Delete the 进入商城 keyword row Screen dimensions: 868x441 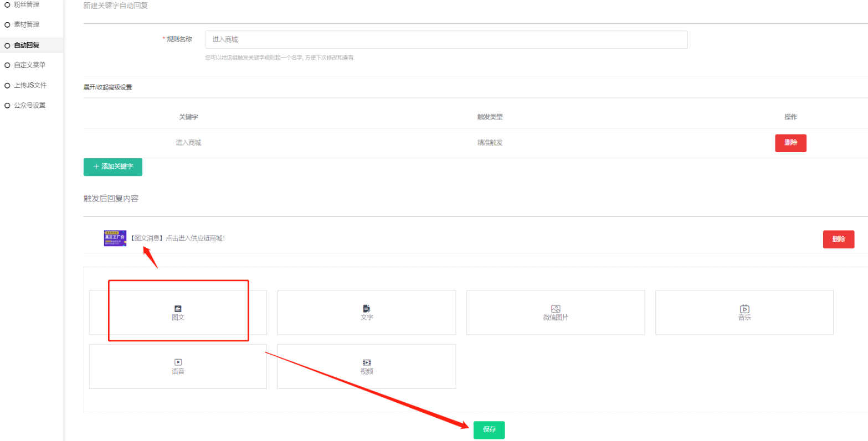pyautogui.click(x=790, y=143)
